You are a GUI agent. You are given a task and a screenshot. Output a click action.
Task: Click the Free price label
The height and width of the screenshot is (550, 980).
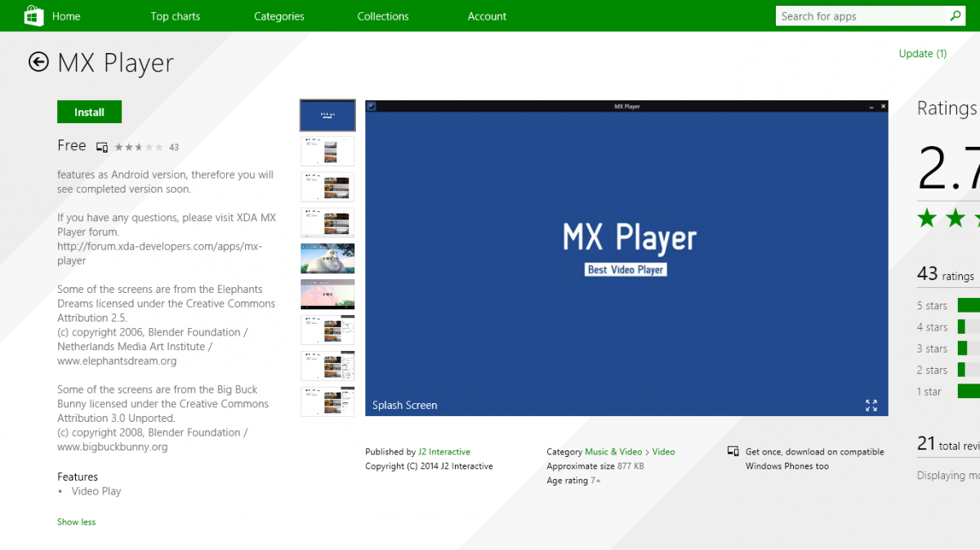(72, 145)
